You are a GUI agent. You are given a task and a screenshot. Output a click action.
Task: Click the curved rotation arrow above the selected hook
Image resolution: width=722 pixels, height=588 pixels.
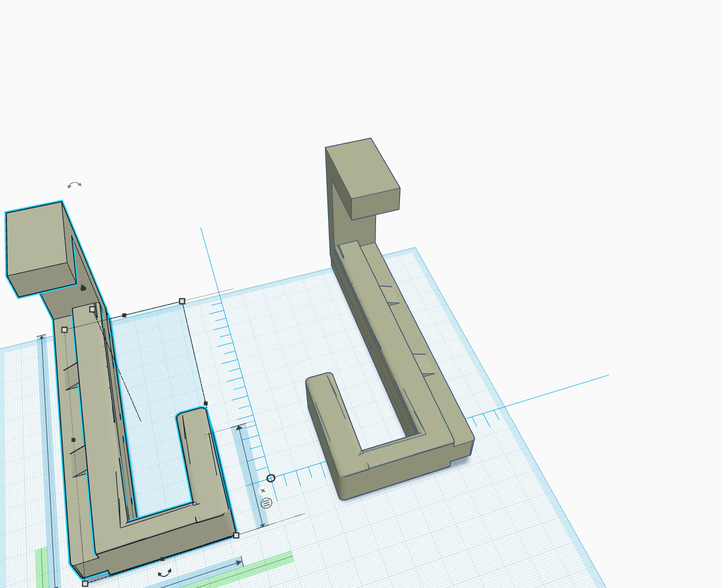pos(75,185)
